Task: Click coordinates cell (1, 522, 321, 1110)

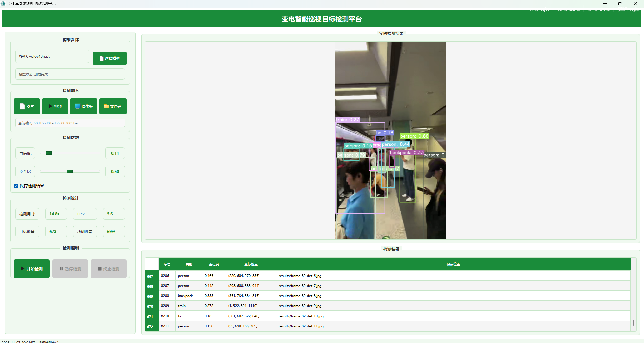Action: coord(251,306)
